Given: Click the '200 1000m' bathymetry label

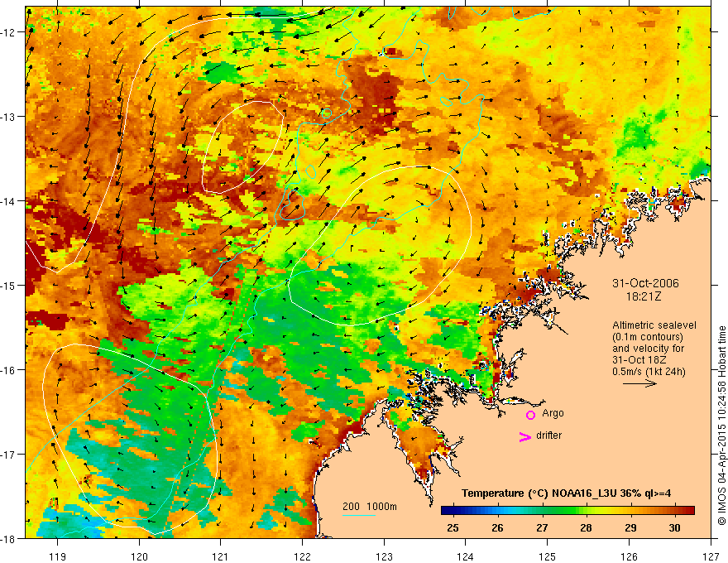Looking at the screenshot, I should click(370, 507).
